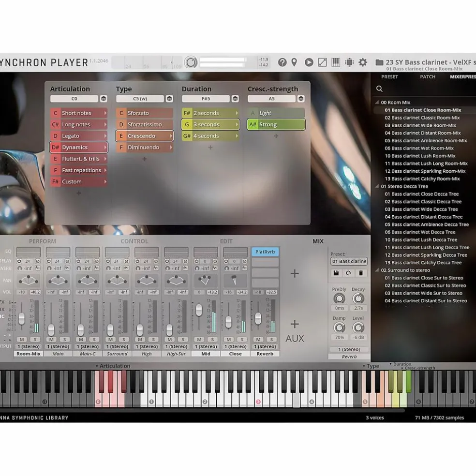The width and height of the screenshot is (476, 476).
Task: Click the master volume knob in header
Action: pyautogui.click(x=191, y=62)
